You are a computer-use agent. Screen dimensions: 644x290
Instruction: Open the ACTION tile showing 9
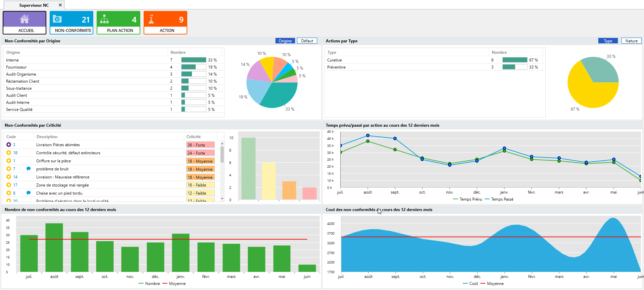[165, 23]
